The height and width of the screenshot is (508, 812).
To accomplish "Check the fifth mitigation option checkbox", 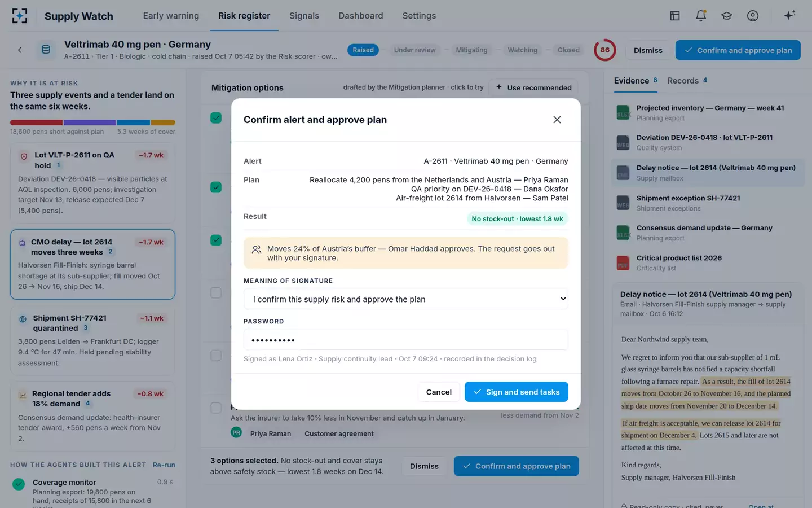I will click(x=216, y=355).
